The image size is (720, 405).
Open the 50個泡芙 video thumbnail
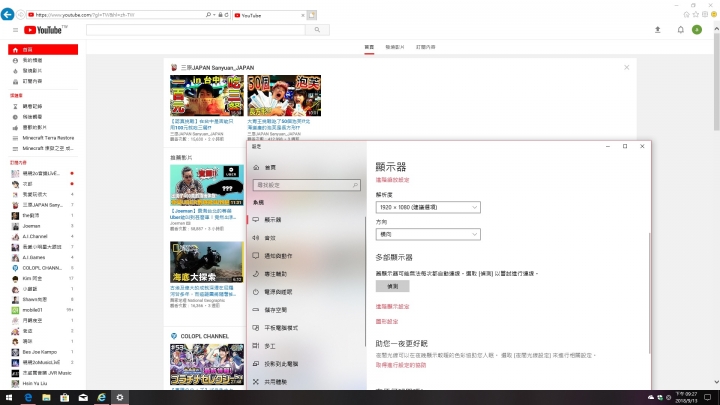pyautogui.click(x=284, y=96)
